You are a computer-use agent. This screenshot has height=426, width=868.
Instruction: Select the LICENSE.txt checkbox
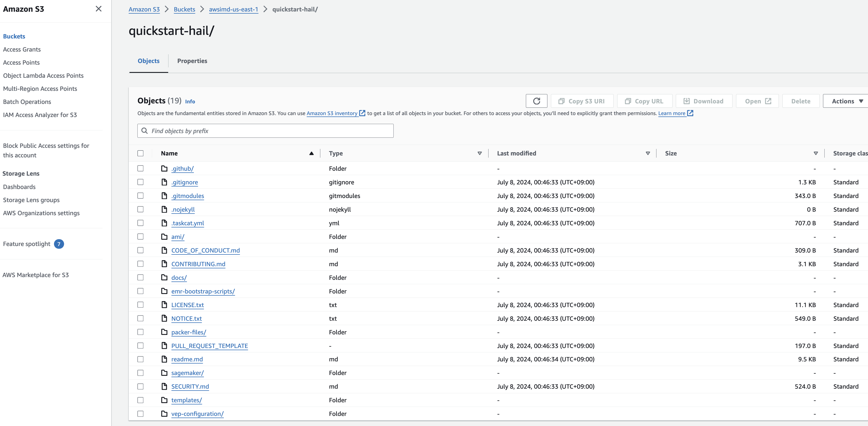click(x=140, y=305)
